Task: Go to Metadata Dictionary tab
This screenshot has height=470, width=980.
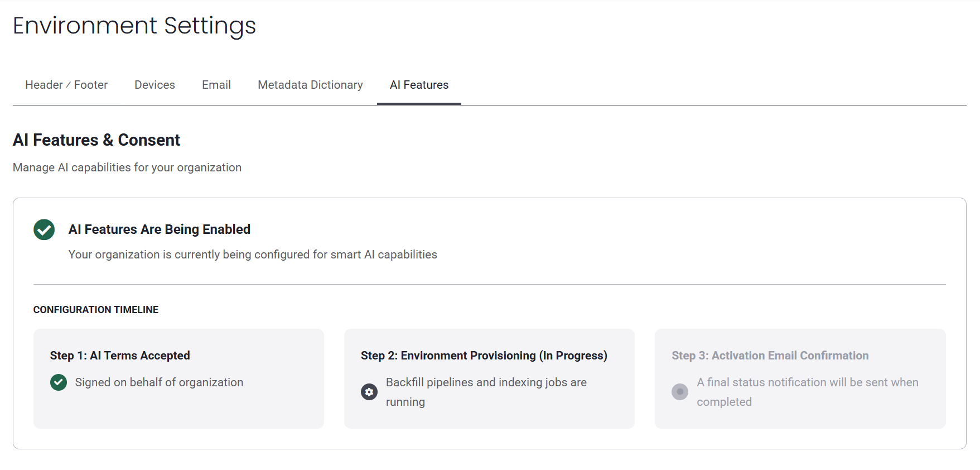Action: [310, 85]
